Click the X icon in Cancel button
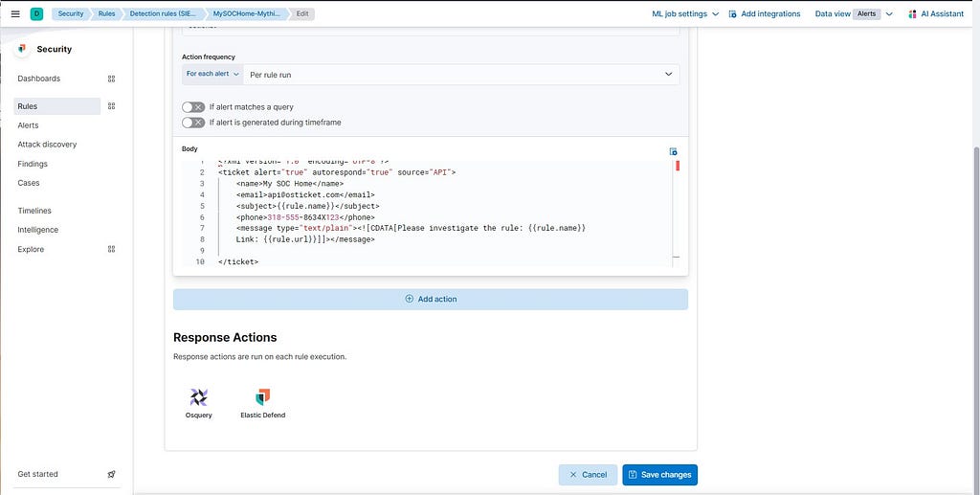Viewport: 980px width, 495px height. (573, 474)
